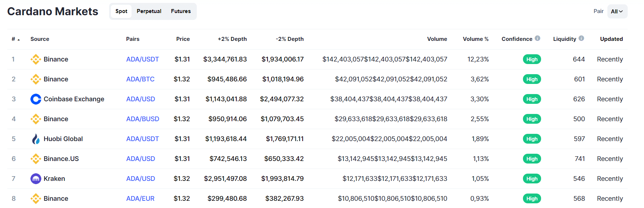Click the Kraken purple logo icon

36,179
